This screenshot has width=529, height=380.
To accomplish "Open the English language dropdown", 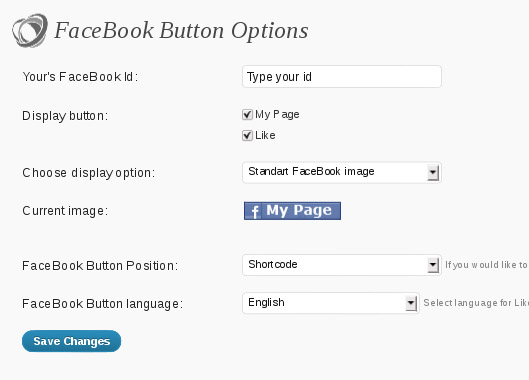I will [331, 303].
